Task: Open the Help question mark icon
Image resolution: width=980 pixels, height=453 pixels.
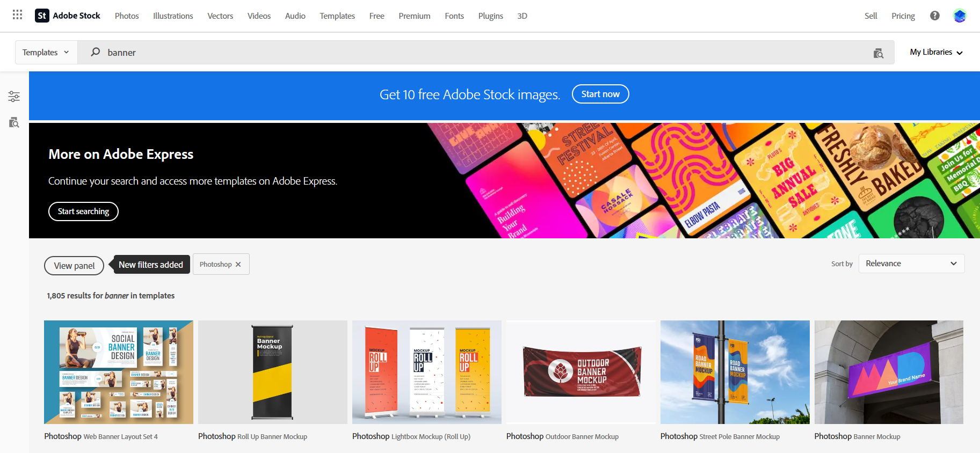Action: (x=934, y=16)
